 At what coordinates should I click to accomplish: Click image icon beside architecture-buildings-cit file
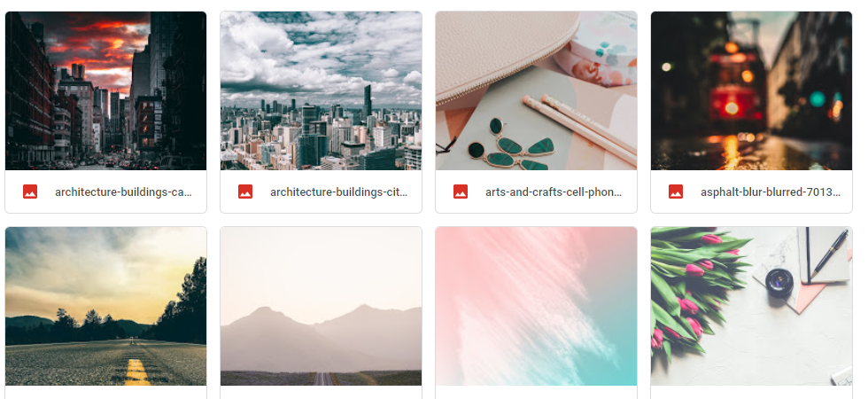pyautogui.click(x=245, y=192)
